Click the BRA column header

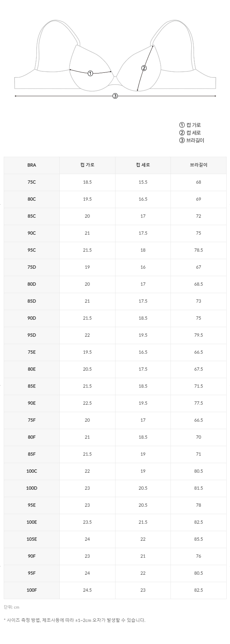32,165
